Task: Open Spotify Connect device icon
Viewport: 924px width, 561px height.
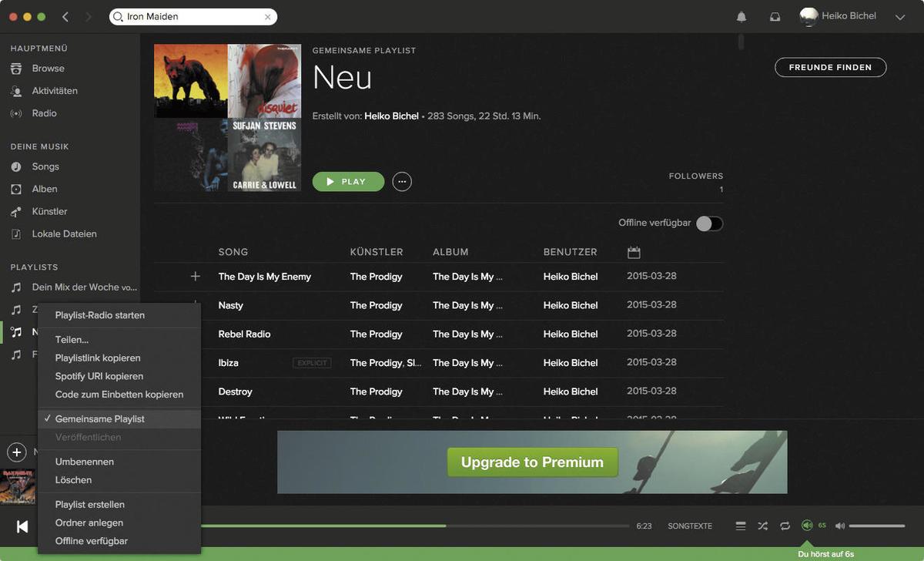Action: 807,526
